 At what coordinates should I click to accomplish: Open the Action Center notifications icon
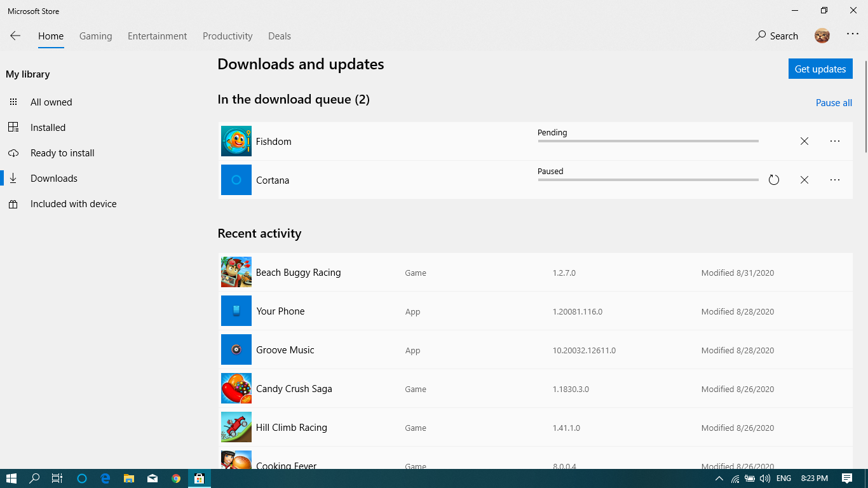tap(847, 478)
